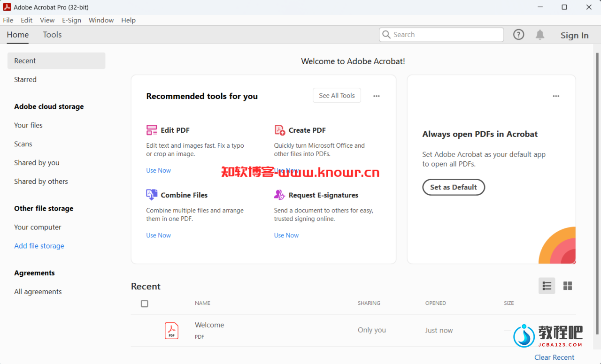This screenshot has width=601, height=364.
Task: Click Use Now under Request E-signatures
Action: (286, 235)
